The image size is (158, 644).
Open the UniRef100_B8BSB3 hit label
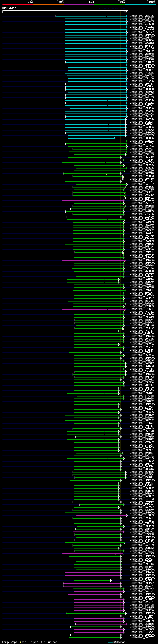pos(142,543)
